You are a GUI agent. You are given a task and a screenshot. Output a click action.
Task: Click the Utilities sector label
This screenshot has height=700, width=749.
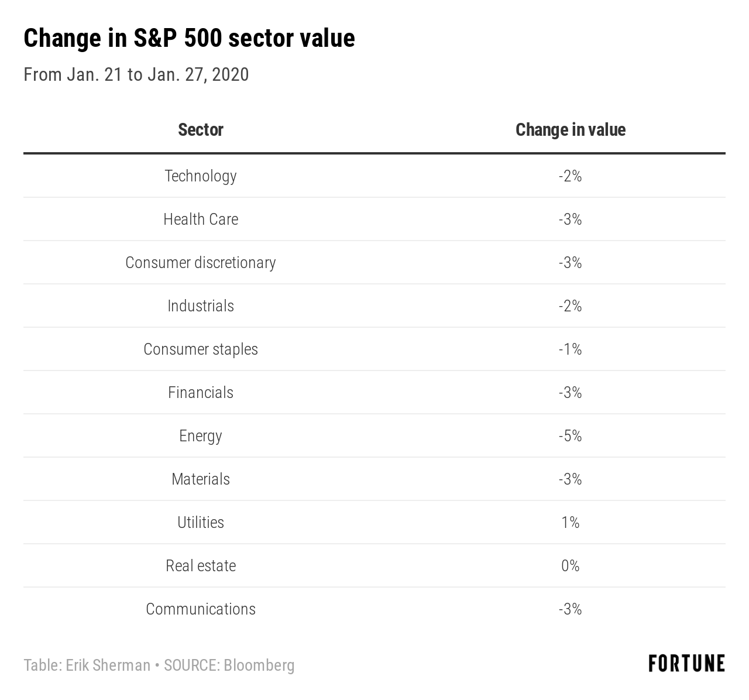tap(201, 523)
